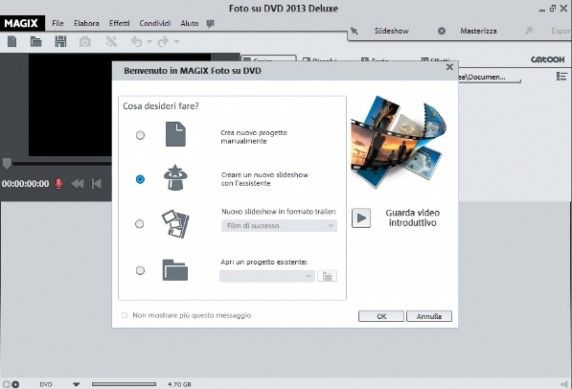Open the Elabora menu
The image size is (572, 389).
(86, 23)
